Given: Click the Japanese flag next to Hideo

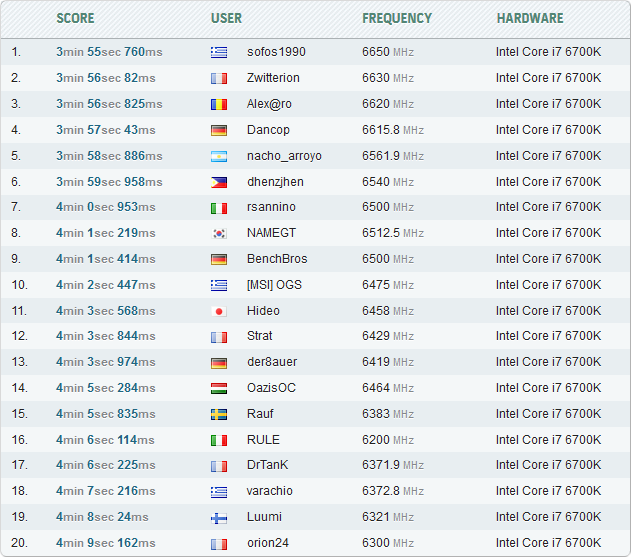Looking at the screenshot, I should [219, 311].
